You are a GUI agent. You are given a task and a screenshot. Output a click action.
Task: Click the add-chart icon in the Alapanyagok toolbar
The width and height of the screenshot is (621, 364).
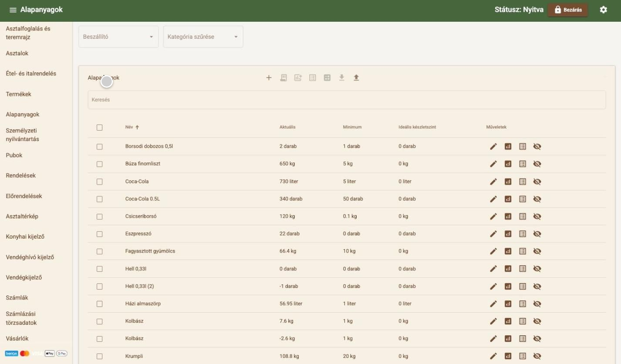tap(298, 78)
